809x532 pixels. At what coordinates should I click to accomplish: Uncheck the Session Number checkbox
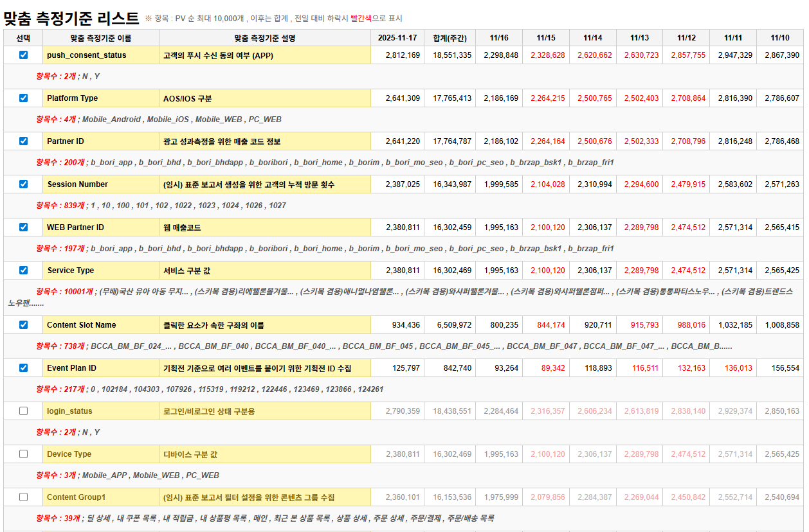tap(24, 184)
